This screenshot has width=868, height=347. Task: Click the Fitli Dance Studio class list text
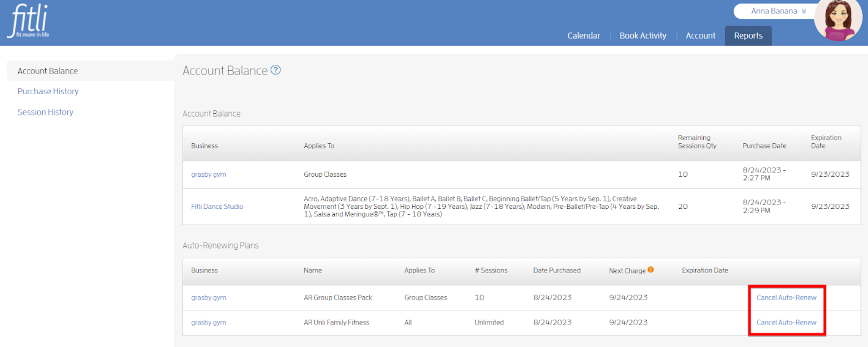coord(481,207)
